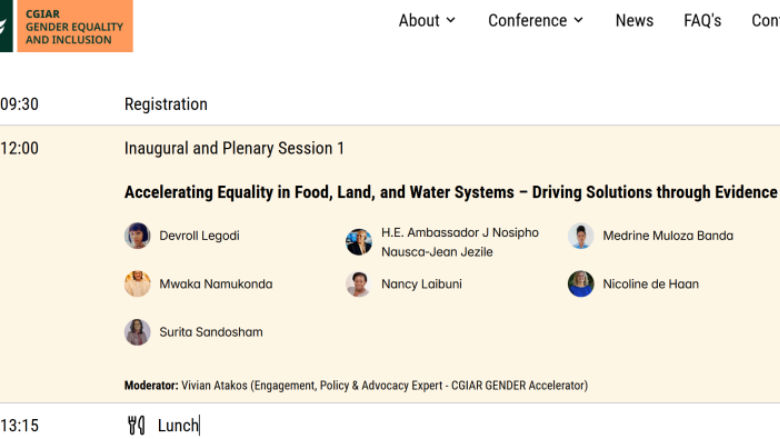Image resolution: width=780 pixels, height=439 pixels.
Task: Expand the Conference dropdown menu
Action: click(x=535, y=20)
